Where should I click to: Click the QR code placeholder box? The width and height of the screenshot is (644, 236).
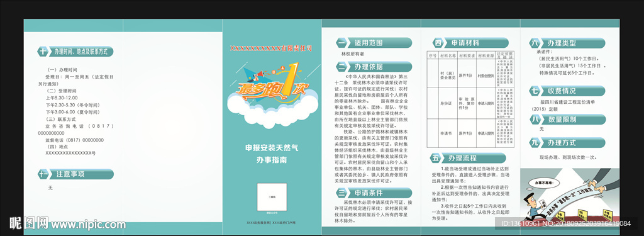click(271, 197)
